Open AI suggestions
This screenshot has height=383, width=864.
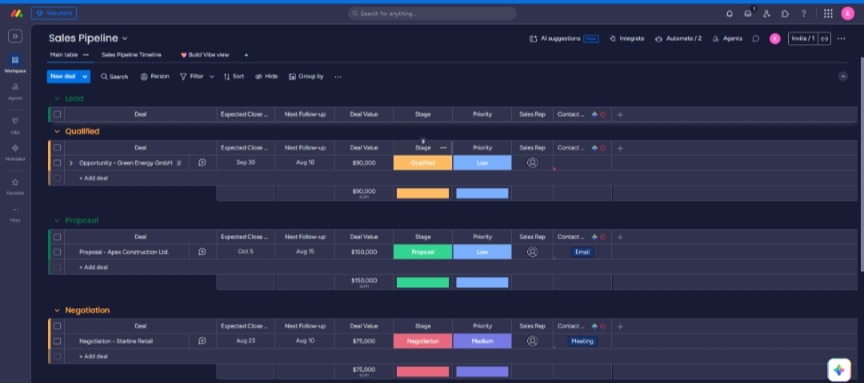coord(564,39)
